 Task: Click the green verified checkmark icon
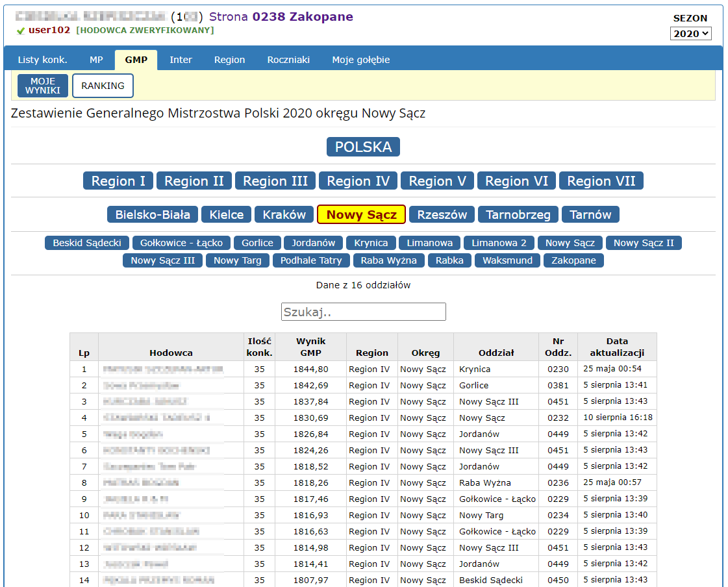pyautogui.click(x=21, y=31)
